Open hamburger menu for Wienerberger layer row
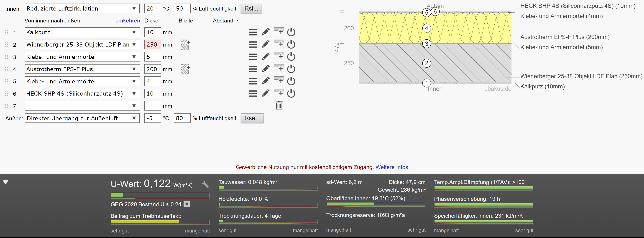 click(253, 45)
